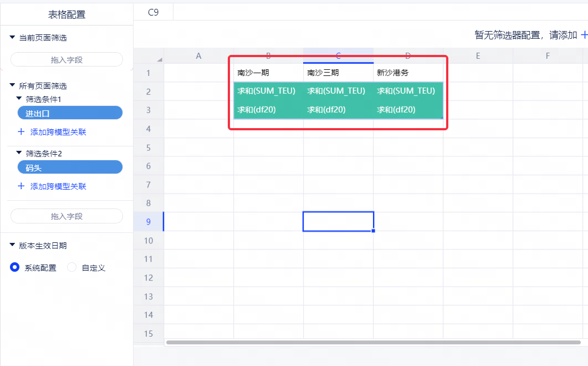Click plus icon under 筛选条件1

coord(21,132)
